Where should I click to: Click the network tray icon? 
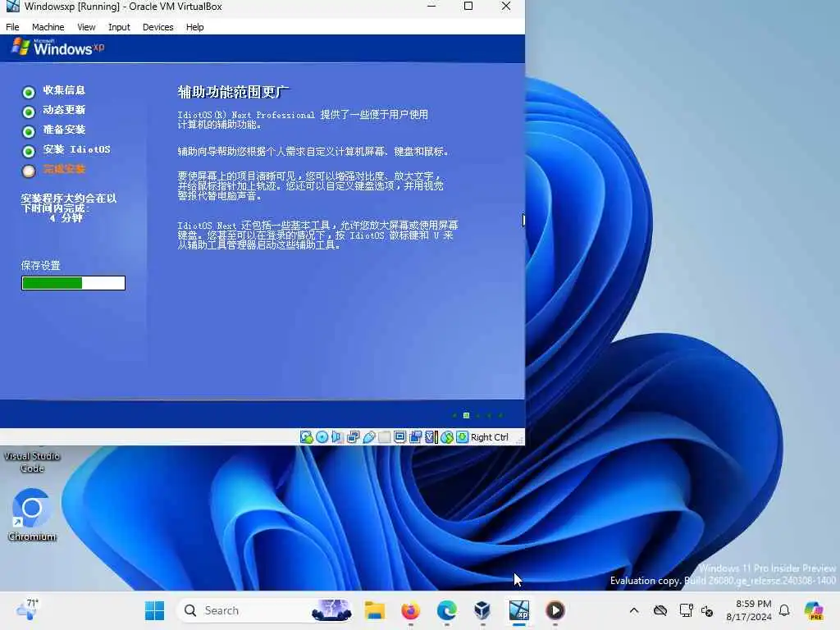pos(686,610)
